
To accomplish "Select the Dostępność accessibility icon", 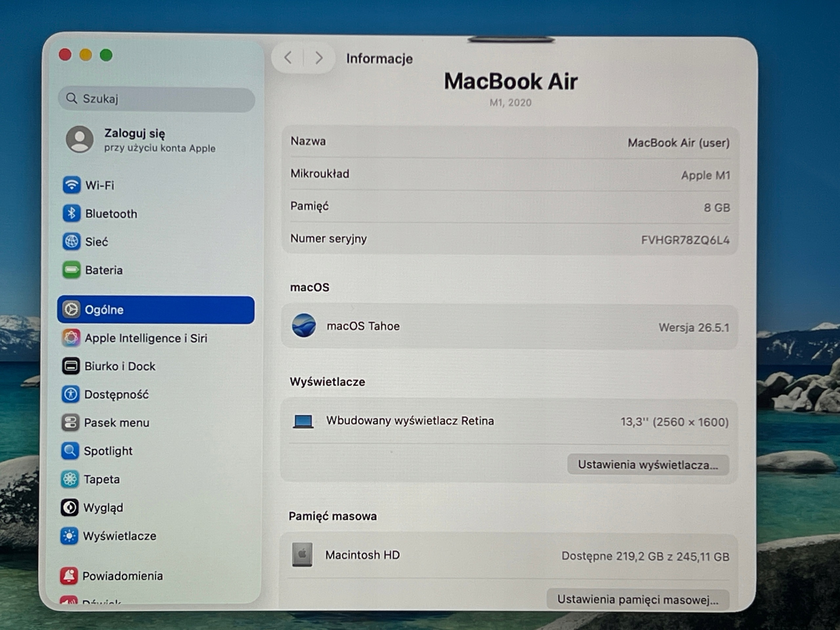I will point(70,394).
